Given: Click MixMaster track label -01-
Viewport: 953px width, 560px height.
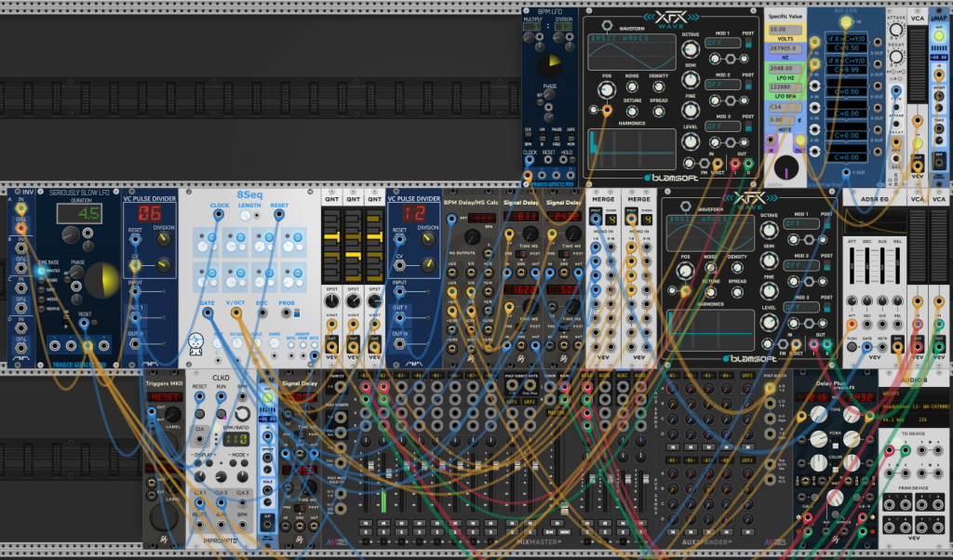Looking at the screenshot, I should (x=365, y=376).
